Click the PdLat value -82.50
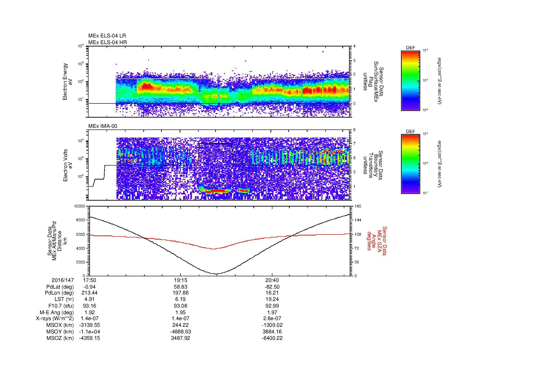Viewport: 555px width, 392px height. (x=272, y=287)
